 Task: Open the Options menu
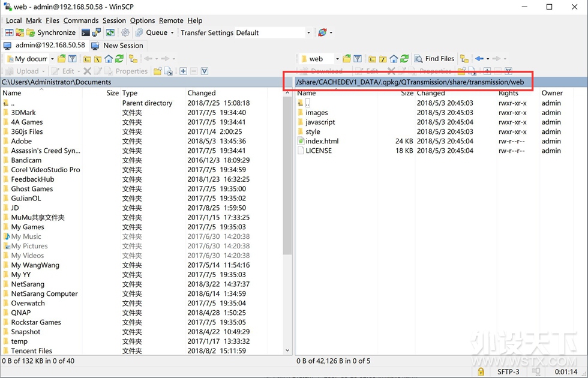click(x=143, y=20)
